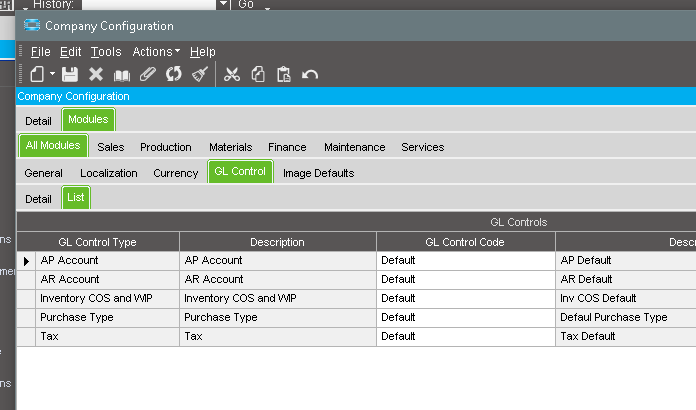
Task: Click the New document icon
Action: coord(37,74)
